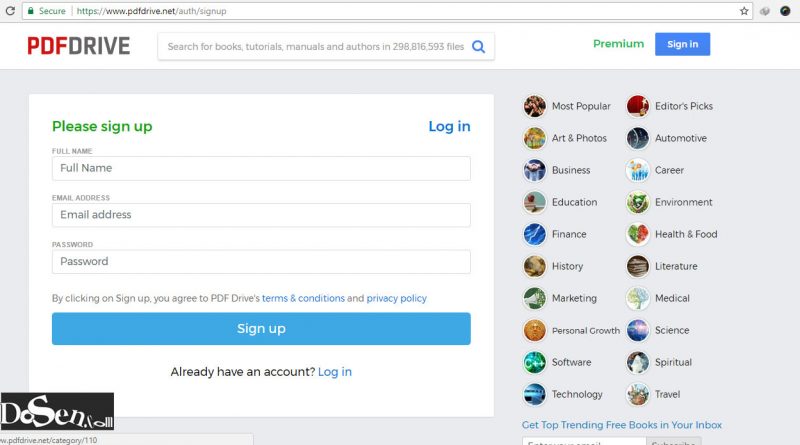The image size is (800, 445).
Task: Click Get Top Trending Free Books heading
Action: pyautogui.click(x=621, y=425)
